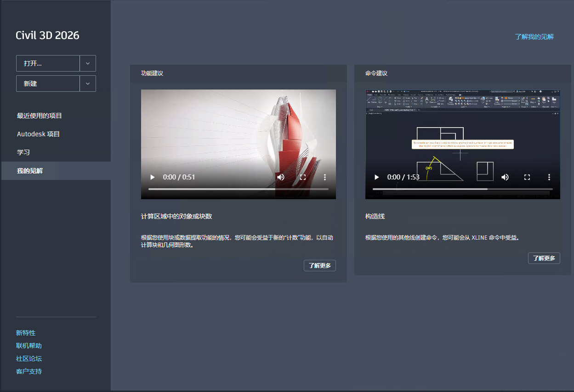Enter fullscreen on the 命令建议 video
Image resolution: width=574 pixels, height=392 pixels.
(527, 177)
